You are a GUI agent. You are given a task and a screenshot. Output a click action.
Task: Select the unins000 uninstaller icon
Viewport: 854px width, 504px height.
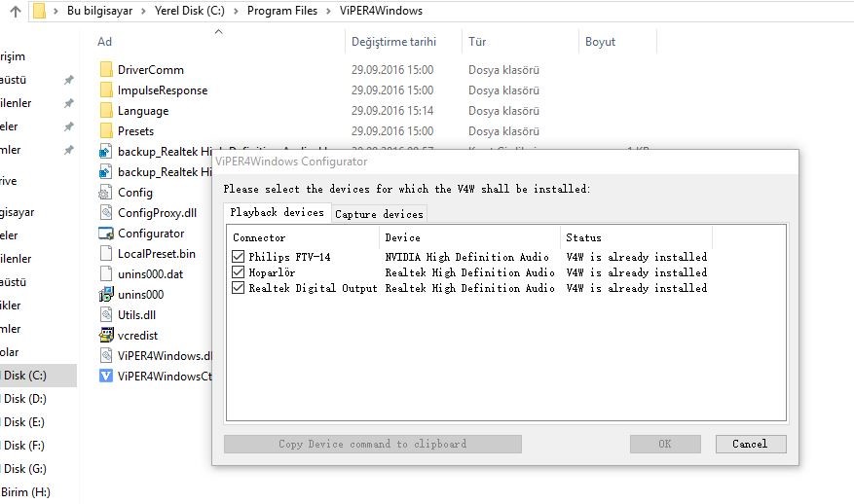click(106, 295)
